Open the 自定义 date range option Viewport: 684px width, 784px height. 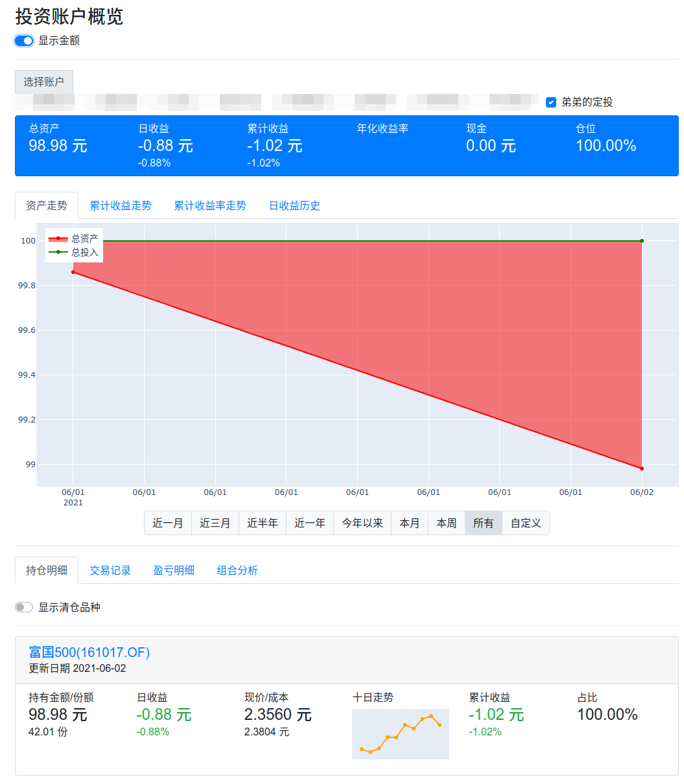point(526,523)
